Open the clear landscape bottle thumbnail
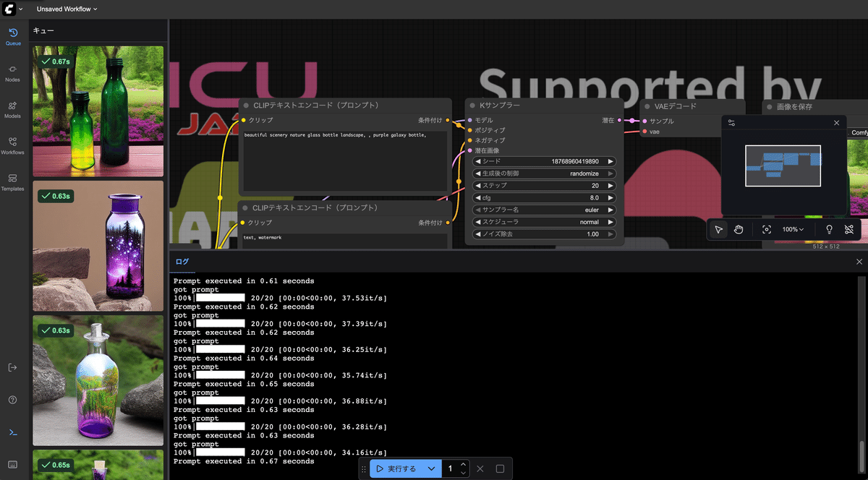This screenshot has height=480, width=868. point(98,380)
